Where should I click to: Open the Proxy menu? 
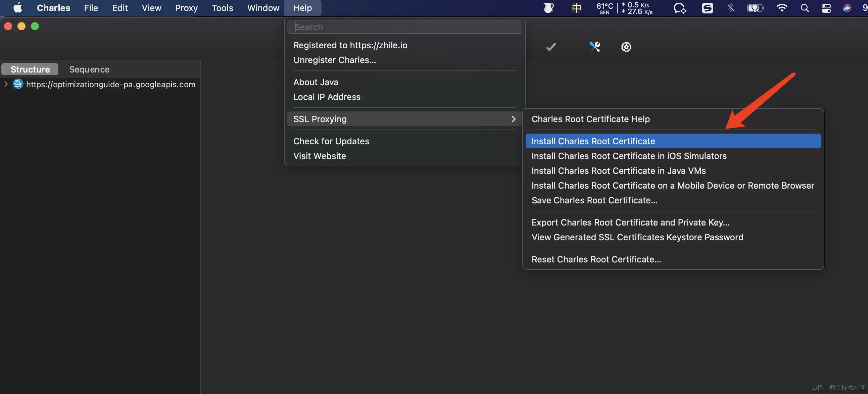[186, 8]
